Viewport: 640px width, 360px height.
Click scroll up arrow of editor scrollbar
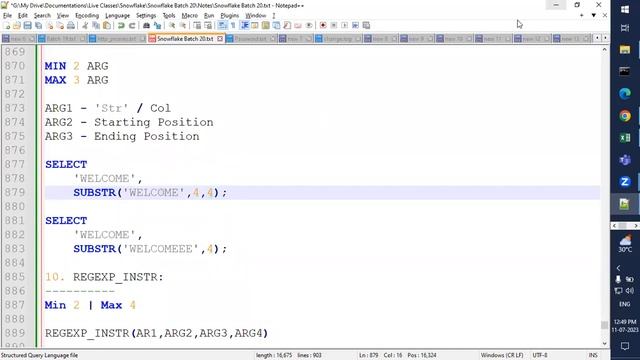604,50
